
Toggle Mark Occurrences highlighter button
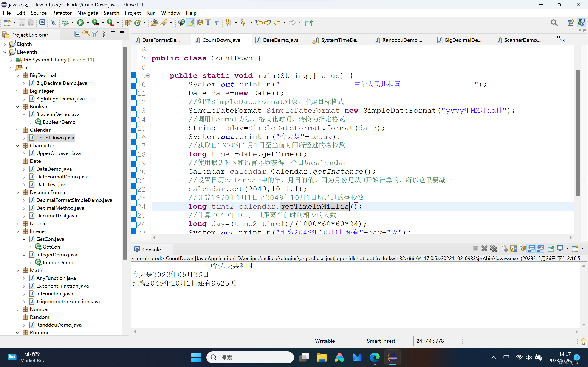(x=191, y=23)
